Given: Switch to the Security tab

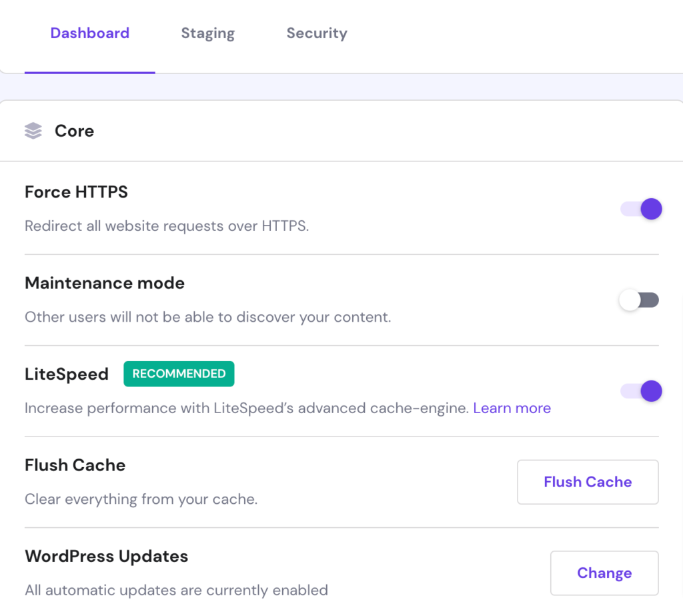Looking at the screenshot, I should click(x=317, y=33).
